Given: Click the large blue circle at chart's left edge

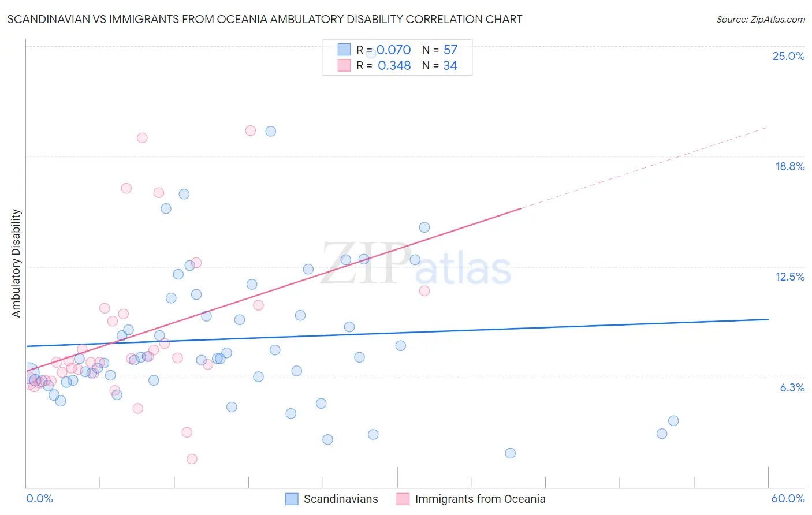Looking at the screenshot, I should pos(28,374).
